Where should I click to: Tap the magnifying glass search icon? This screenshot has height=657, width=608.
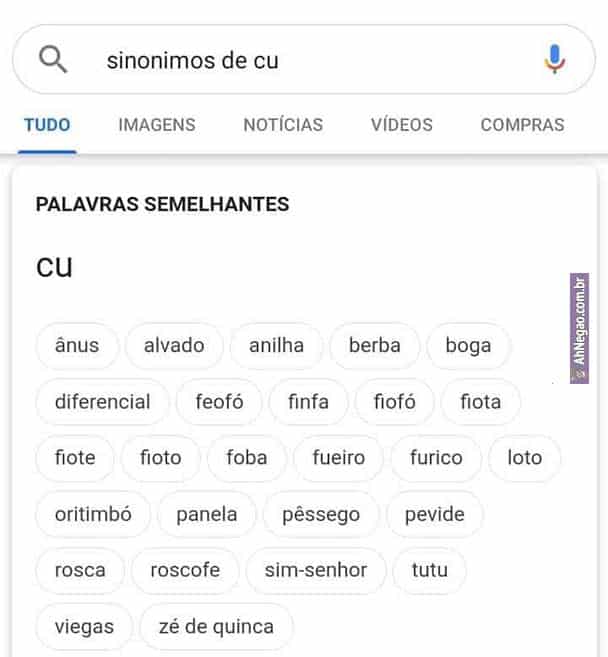point(52,60)
